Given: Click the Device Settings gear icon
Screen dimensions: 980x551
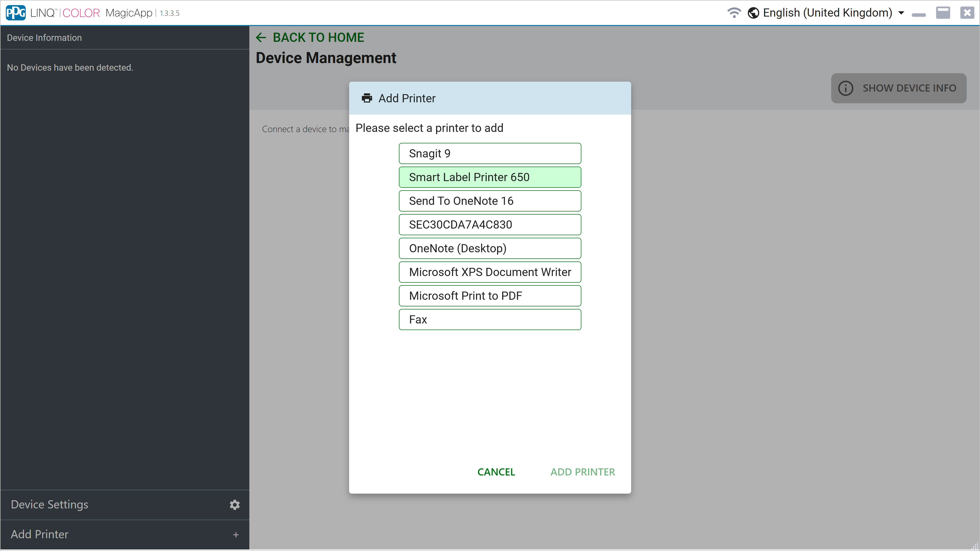Looking at the screenshot, I should pos(235,505).
